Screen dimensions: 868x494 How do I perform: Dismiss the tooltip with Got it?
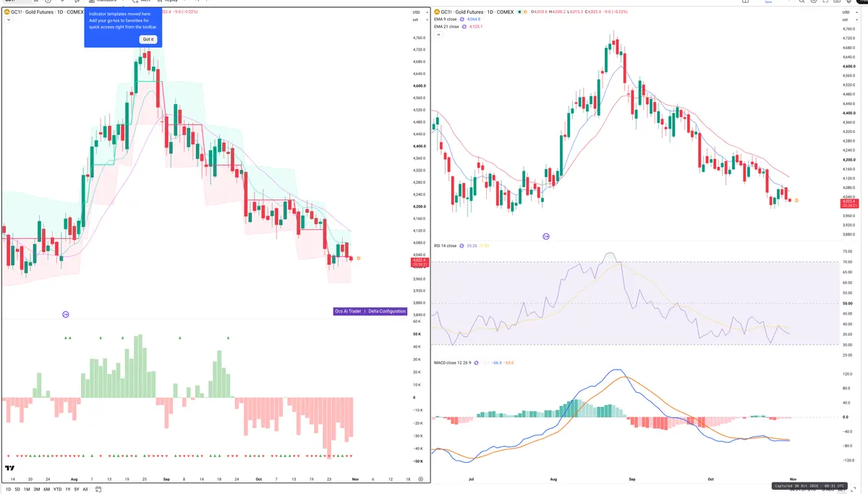148,39
